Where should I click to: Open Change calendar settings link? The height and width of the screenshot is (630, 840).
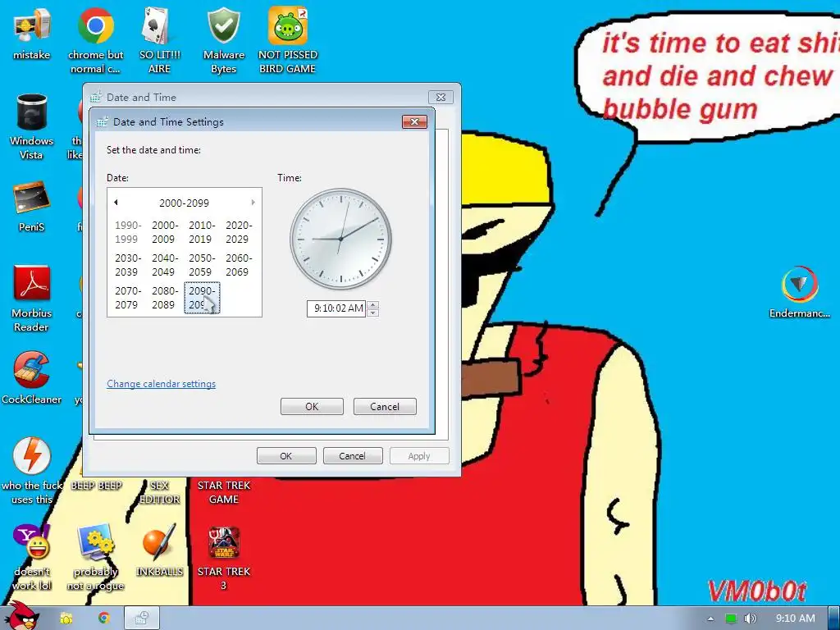[162, 384]
